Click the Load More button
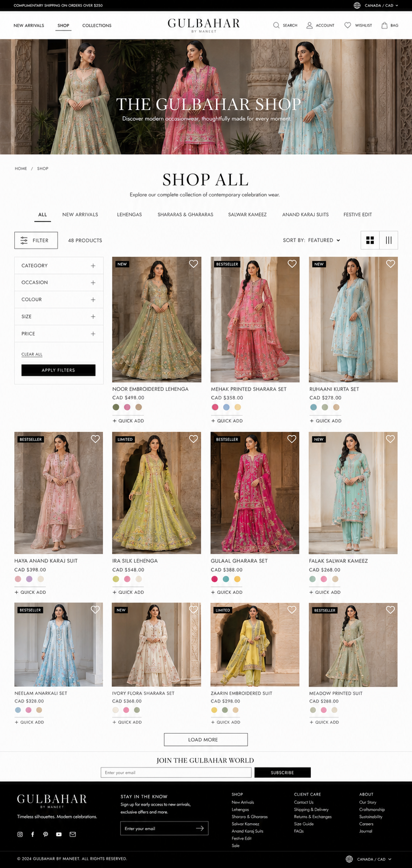This screenshot has width=412, height=868. point(206,739)
